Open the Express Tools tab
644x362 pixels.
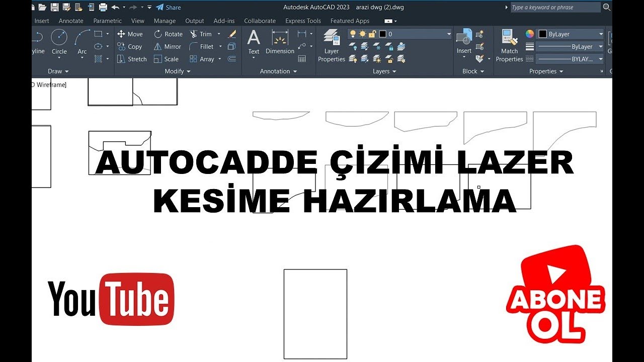pyautogui.click(x=303, y=21)
